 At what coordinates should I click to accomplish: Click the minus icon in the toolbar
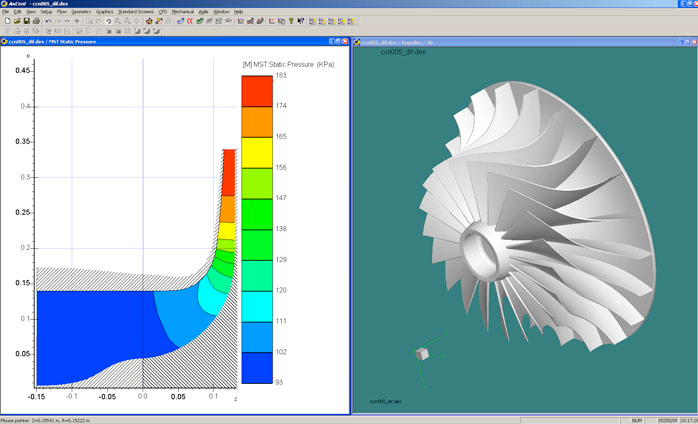tap(68, 21)
